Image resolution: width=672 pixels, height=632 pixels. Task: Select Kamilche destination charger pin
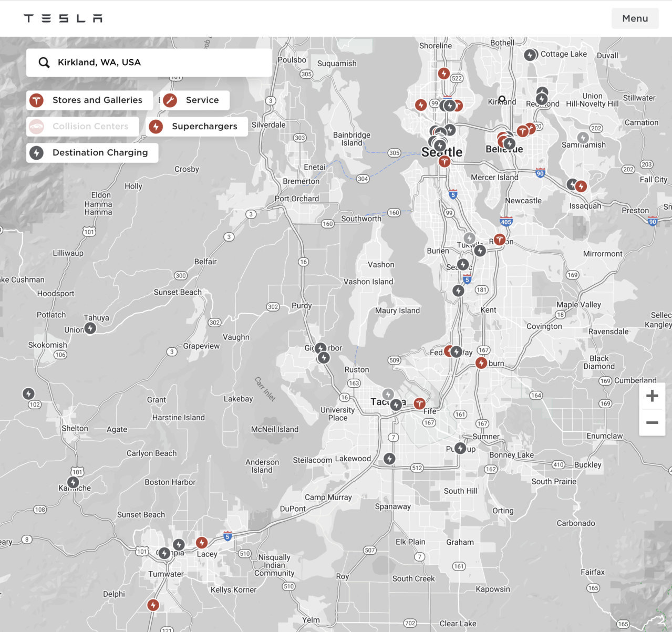click(x=73, y=482)
